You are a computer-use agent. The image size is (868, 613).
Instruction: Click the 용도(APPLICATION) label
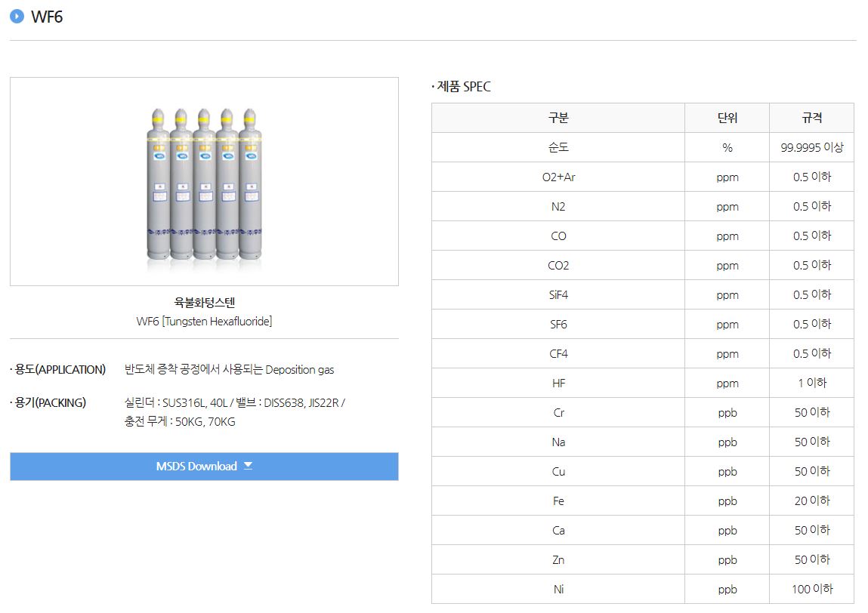pyautogui.click(x=59, y=370)
